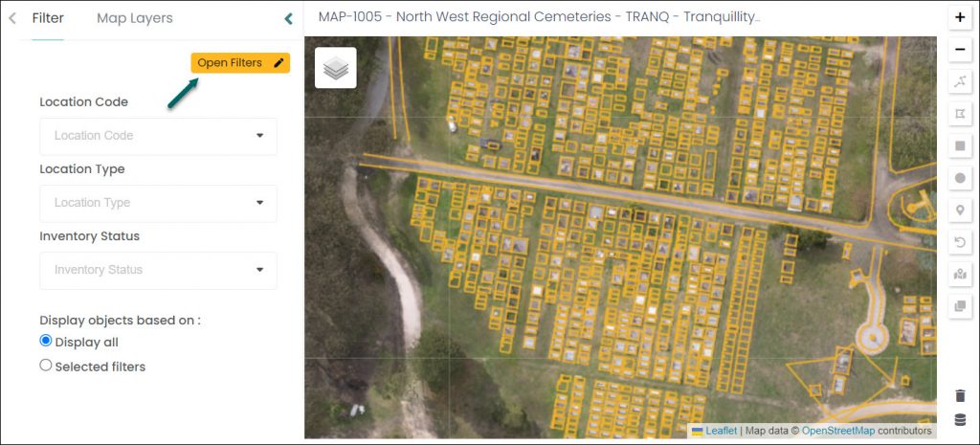Select the Display all radio button
This screenshot has height=445, width=980.
click(45, 342)
